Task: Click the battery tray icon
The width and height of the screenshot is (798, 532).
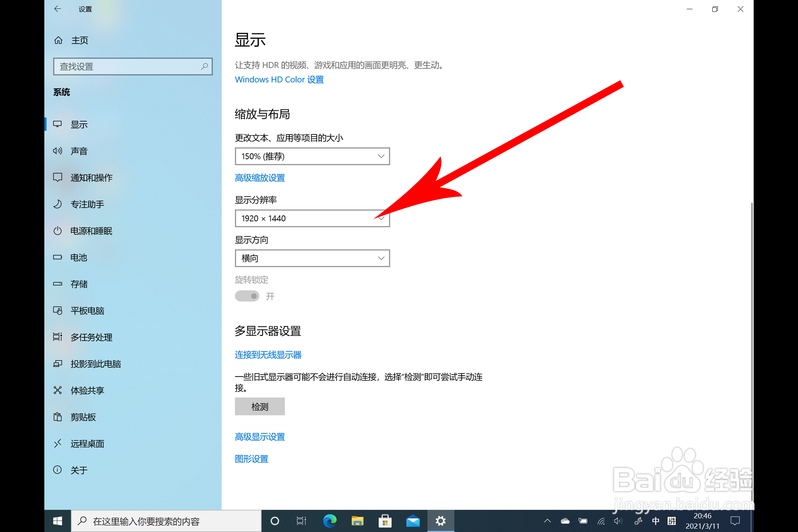Action: click(x=583, y=521)
